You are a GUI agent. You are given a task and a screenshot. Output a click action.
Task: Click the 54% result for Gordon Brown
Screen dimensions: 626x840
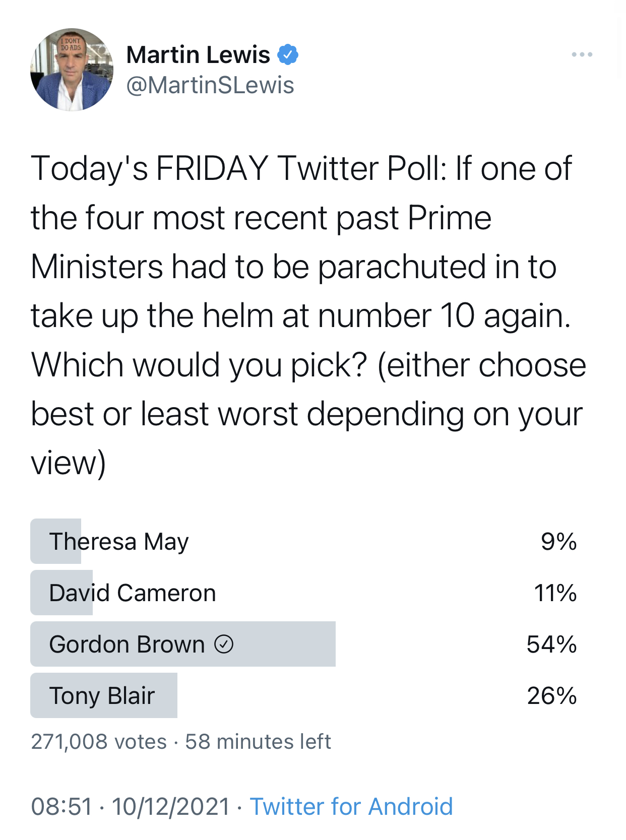pyautogui.click(x=551, y=644)
